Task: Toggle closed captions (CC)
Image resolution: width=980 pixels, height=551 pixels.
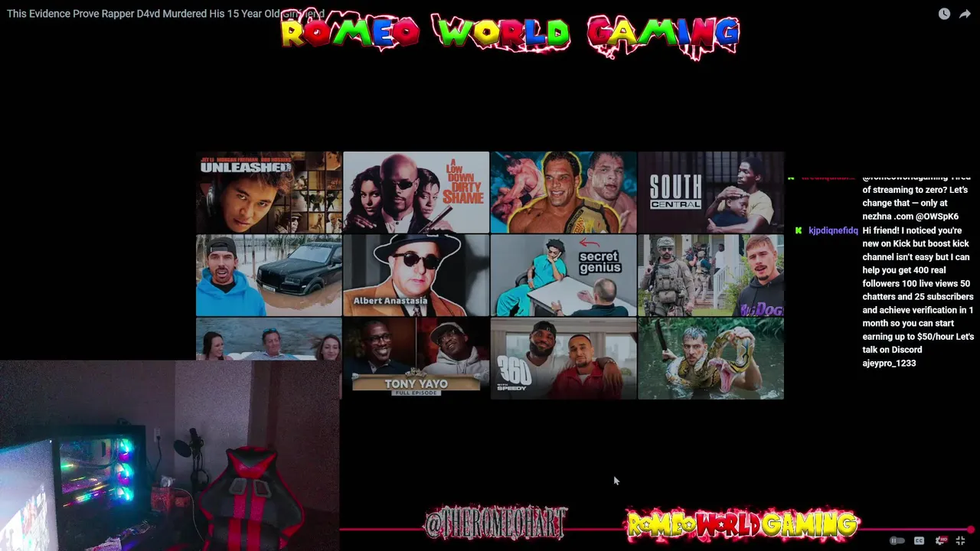Action: pyautogui.click(x=919, y=540)
